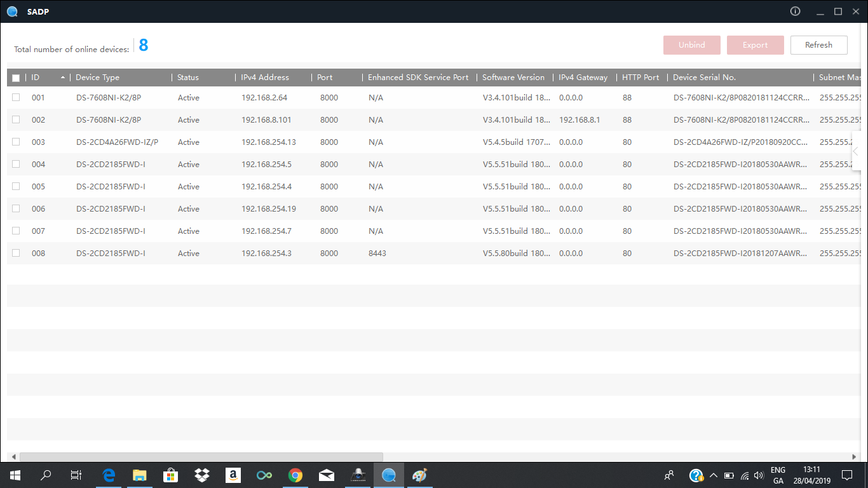Image resolution: width=868 pixels, height=488 pixels.
Task: Tick the checkbox for device 001
Action: click(x=16, y=97)
